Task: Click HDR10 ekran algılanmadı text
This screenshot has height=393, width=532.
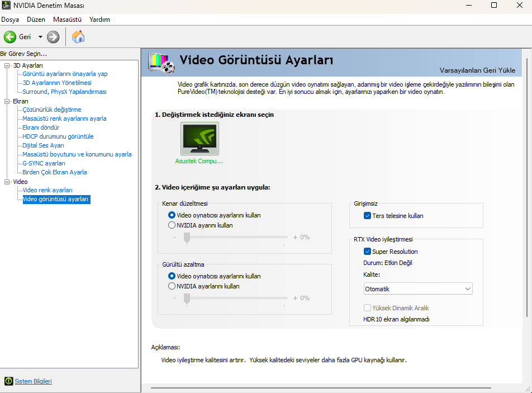Action: (396, 319)
